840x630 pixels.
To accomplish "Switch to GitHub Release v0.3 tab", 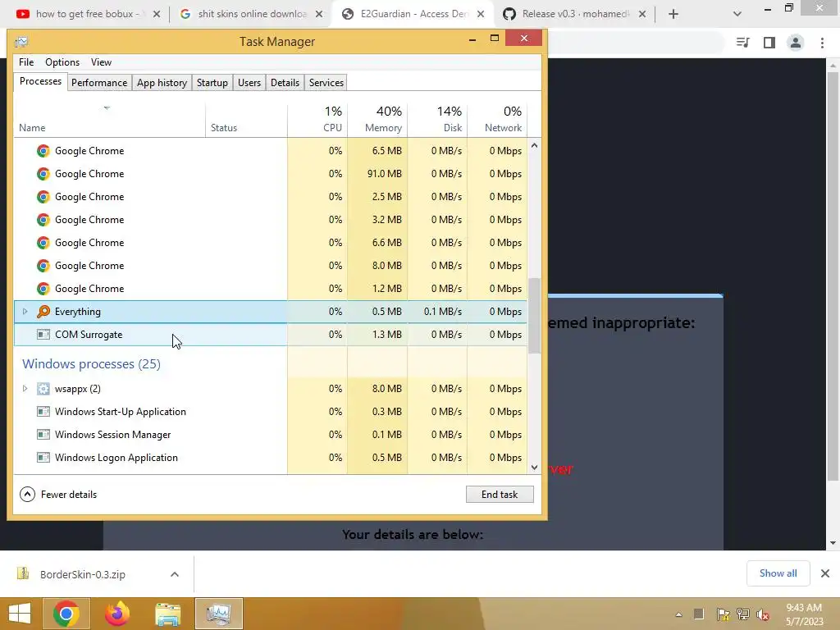I will [573, 14].
